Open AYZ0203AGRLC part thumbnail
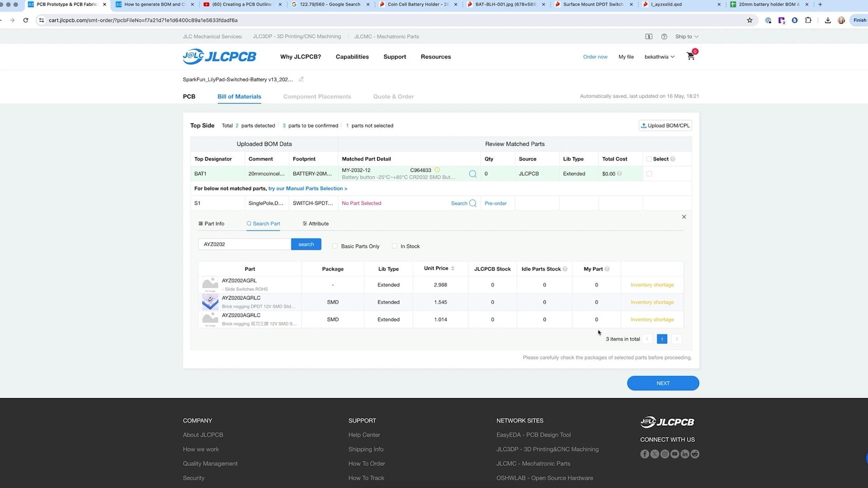This screenshot has width=868, height=488. click(x=210, y=319)
